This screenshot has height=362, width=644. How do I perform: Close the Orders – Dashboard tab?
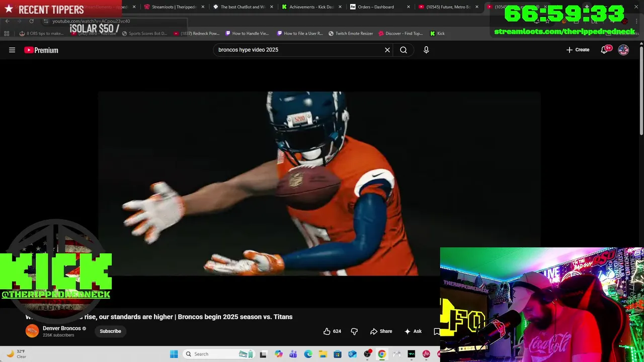408,7
